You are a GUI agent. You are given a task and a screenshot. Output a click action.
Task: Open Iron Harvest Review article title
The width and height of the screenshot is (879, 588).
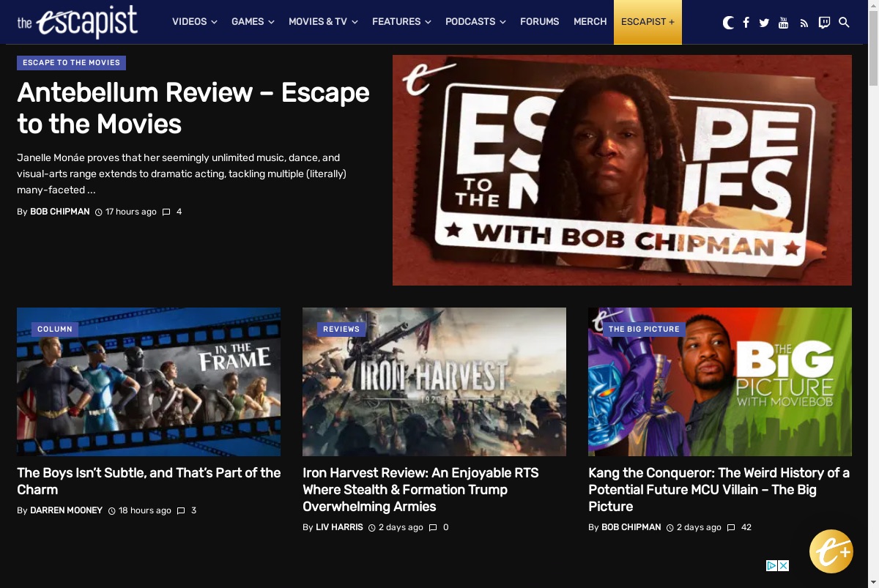click(420, 490)
